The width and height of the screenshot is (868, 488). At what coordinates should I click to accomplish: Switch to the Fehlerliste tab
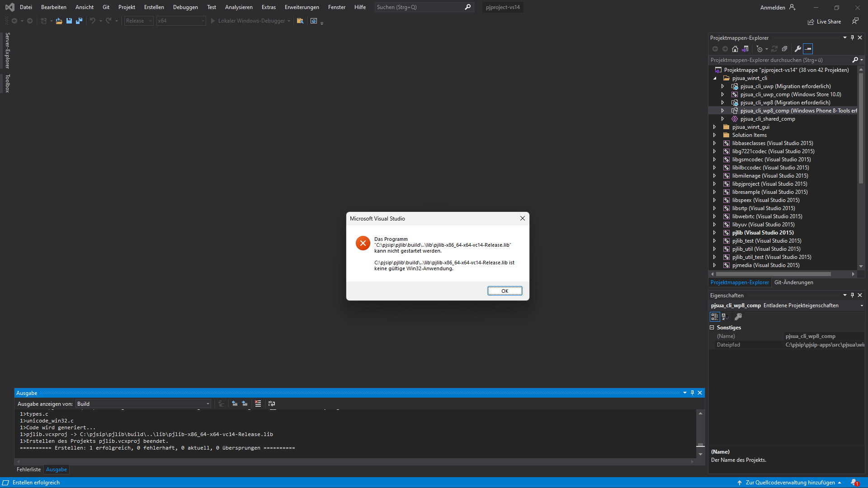[x=28, y=470]
